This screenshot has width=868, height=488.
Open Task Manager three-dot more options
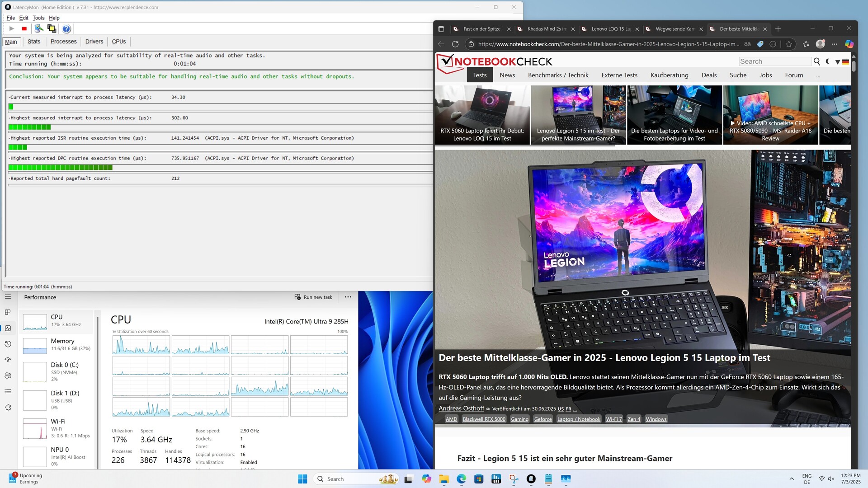(348, 297)
